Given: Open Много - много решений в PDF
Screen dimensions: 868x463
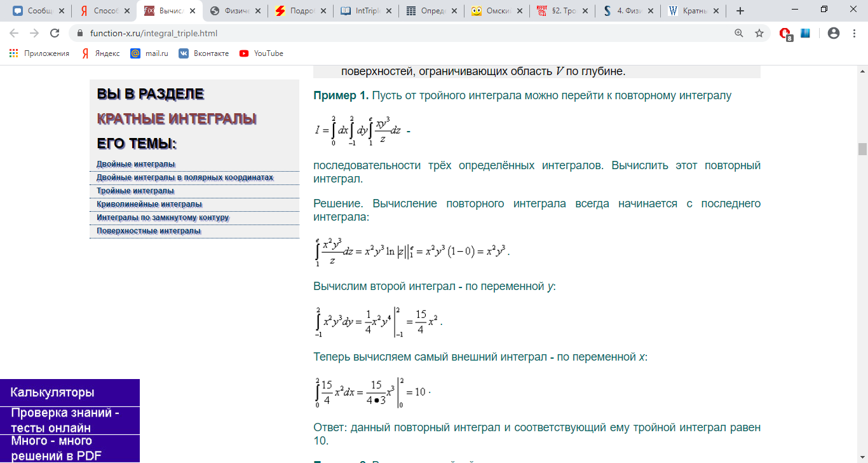Looking at the screenshot, I should tap(70, 448).
